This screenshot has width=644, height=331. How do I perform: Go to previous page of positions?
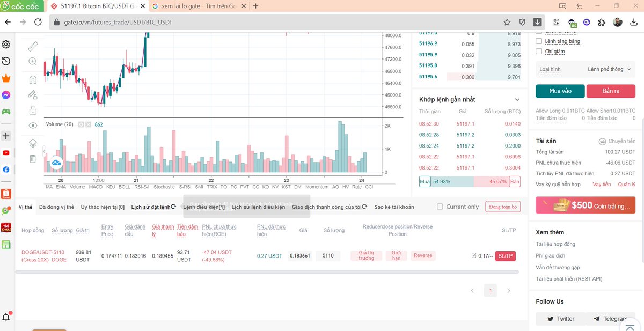(472, 291)
